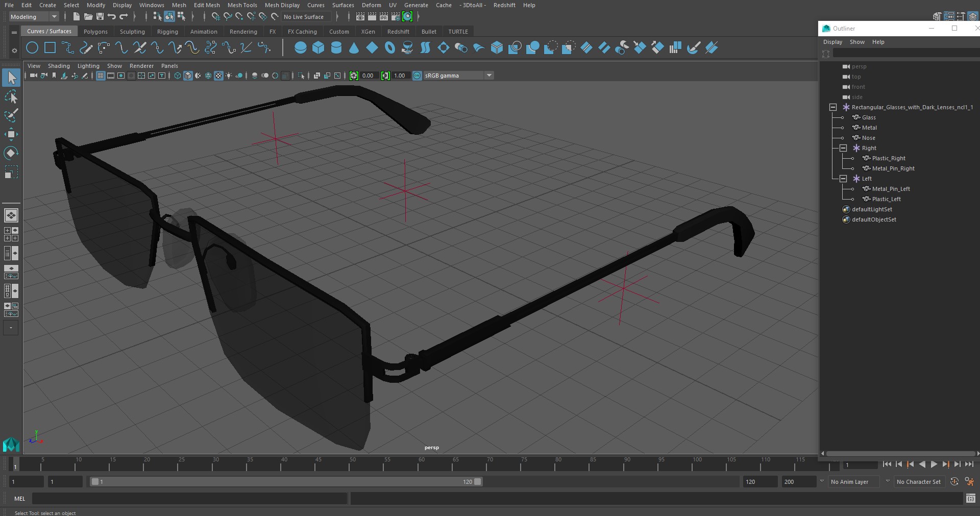
Task: Toggle use all lights in viewport
Action: 229,76
